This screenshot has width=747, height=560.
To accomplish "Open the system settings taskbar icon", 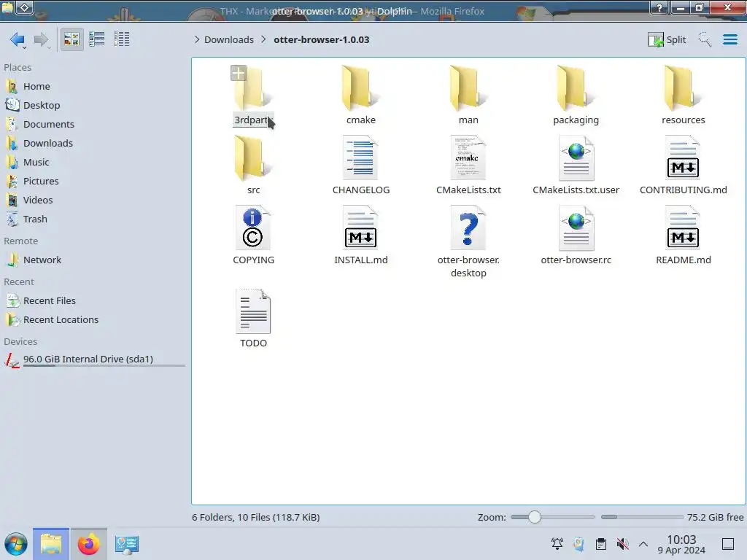I will 126,544.
